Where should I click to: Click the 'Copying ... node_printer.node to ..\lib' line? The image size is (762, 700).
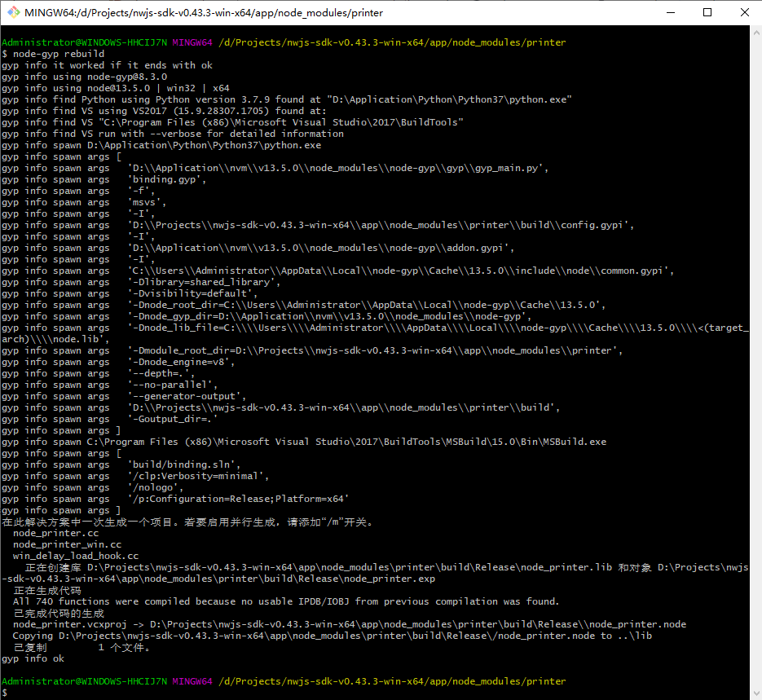click(333, 636)
